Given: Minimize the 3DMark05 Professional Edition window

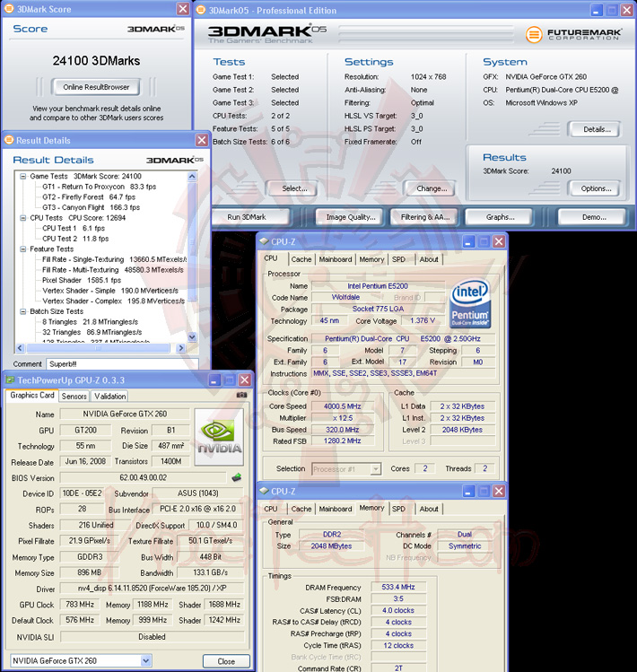Looking at the screenshot, I should pyautogui.click(x=597, y=10).
